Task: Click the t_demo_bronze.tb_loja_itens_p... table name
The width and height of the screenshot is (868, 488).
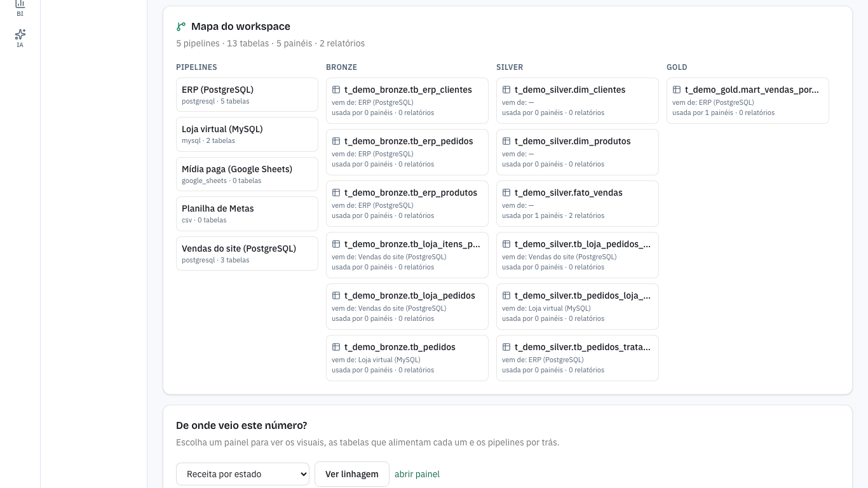Action: [412, 245]
